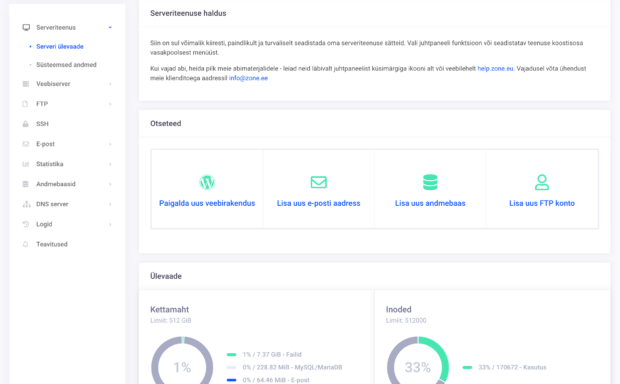Click Lisa uus e-posti aadress link
The width and height of the screenshot is (620, 384).
coord(319,203)
